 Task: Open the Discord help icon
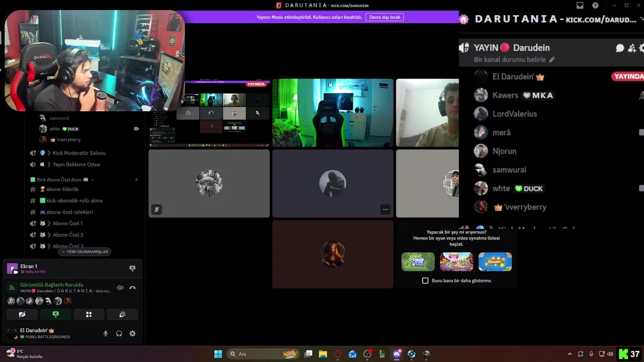click(x=595, y=6)
